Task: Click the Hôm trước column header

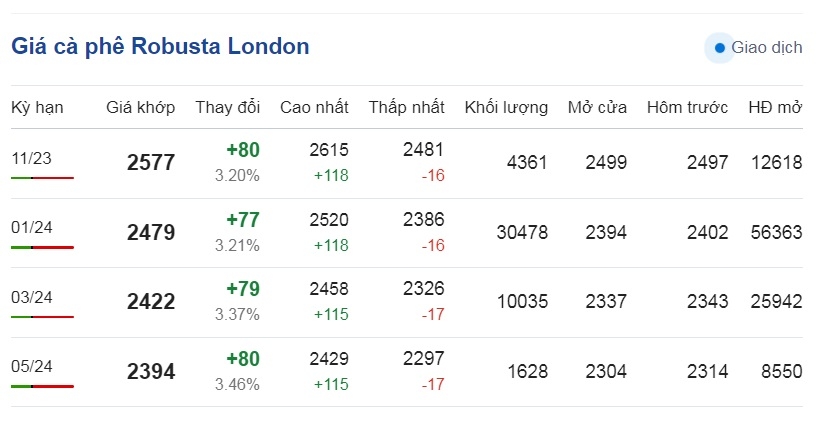Action: 687,107
